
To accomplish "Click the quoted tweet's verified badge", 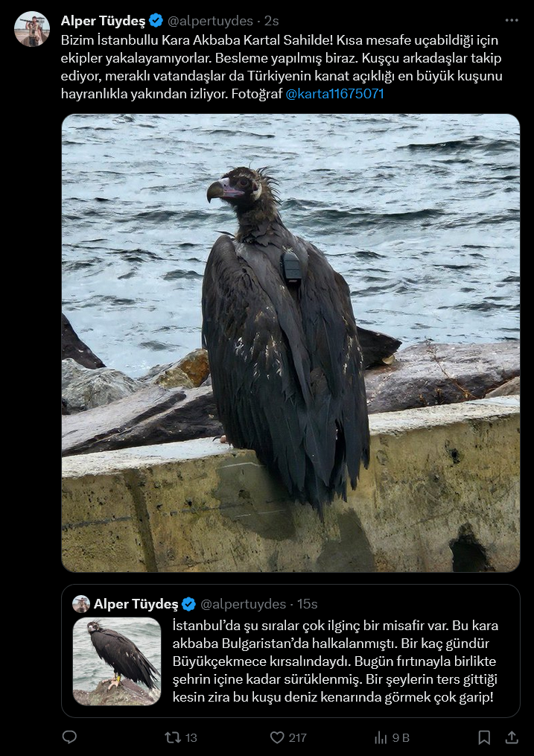I will click(188, 603).
